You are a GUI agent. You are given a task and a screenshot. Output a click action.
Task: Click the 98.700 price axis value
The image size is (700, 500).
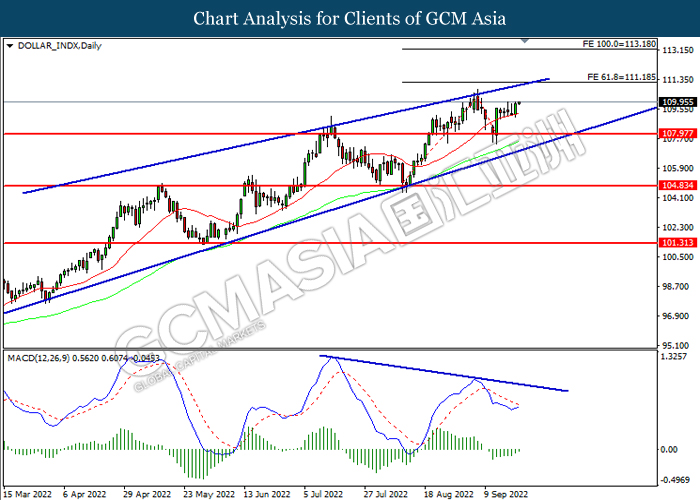[x=677, y=286]
